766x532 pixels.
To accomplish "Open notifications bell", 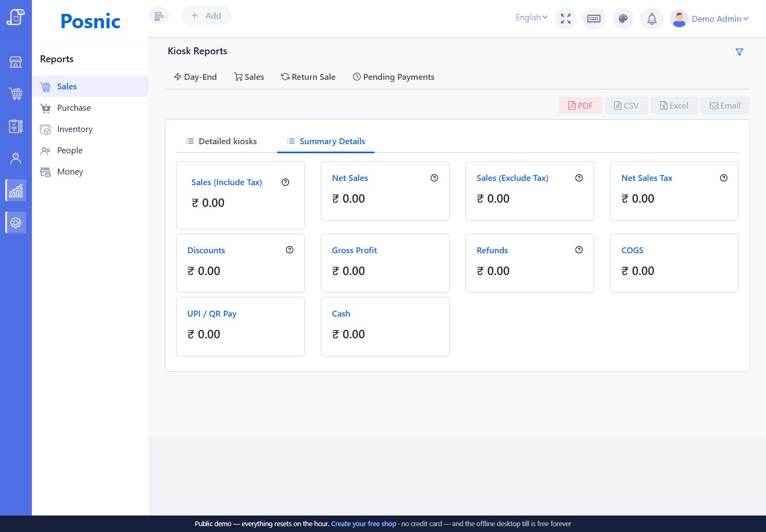I will [652, 19].
